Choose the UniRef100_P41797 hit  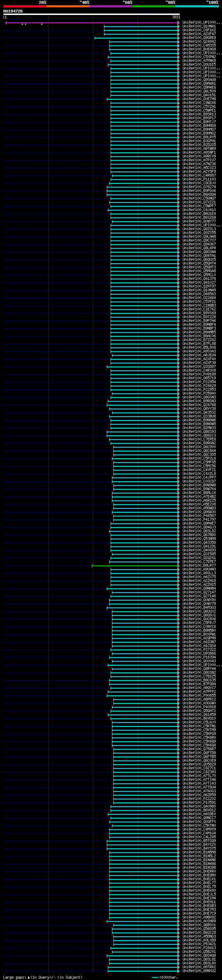[x=199, y=520]
